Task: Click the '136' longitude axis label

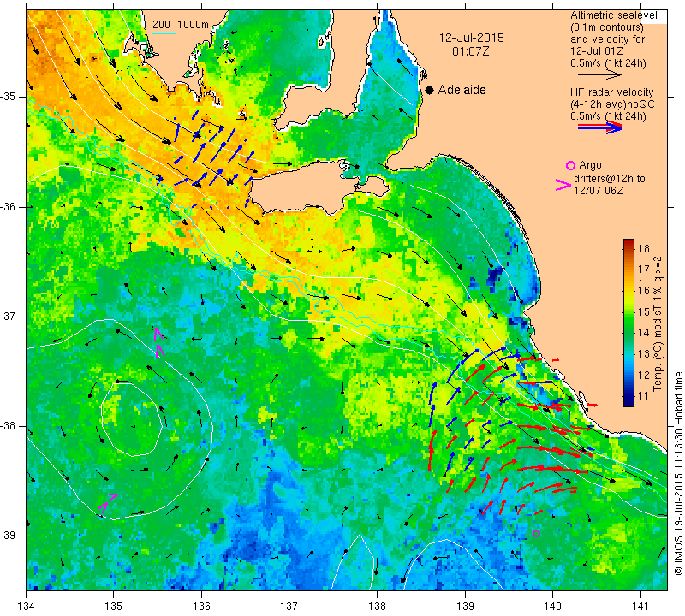Action: (x=201, y=607)
